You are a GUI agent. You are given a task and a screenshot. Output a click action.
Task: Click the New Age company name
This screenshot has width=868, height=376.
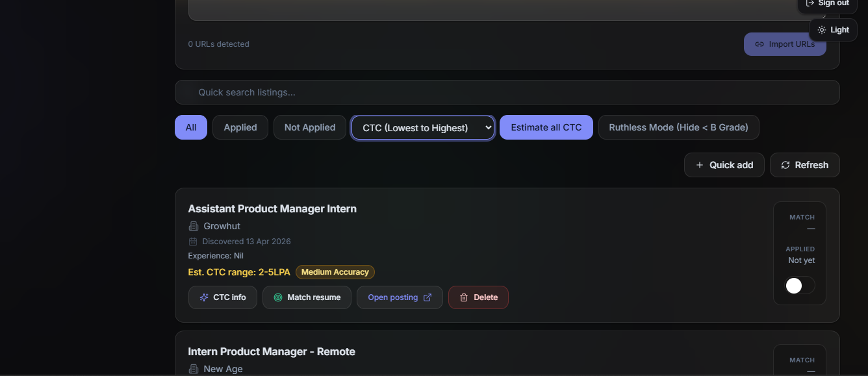point(223,369)
